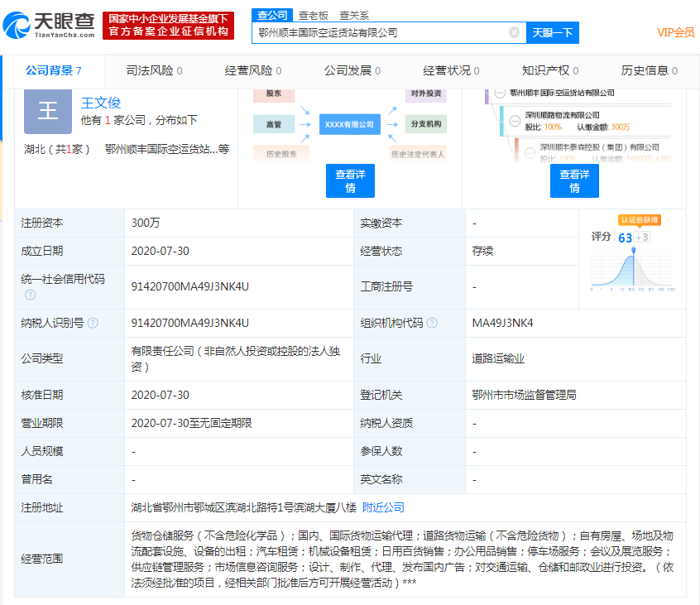
Task: Click the organization code MA49J3NK4
Action: tap(503, 323)
